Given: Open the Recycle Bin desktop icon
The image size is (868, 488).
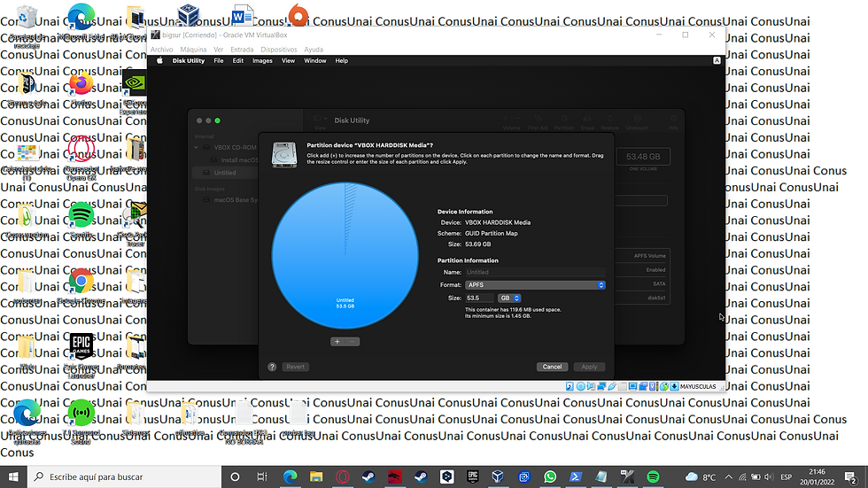Looking at the screenshot, I should [x=27, y=19].
